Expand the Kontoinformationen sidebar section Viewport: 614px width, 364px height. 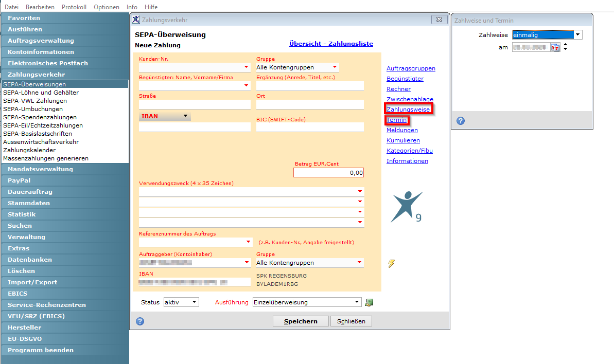[65, 52]
